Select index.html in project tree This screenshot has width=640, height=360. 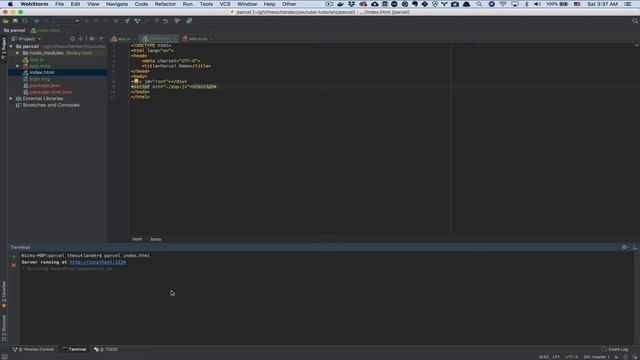58,73
